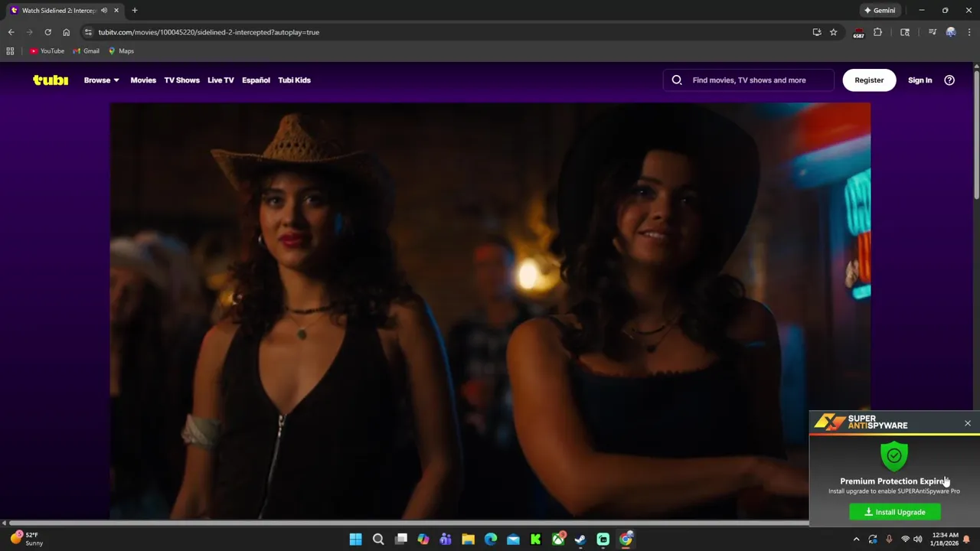This screenshot has width=980, height=551.
Task: Click the Tubi logo
Action: click(51, 80)
